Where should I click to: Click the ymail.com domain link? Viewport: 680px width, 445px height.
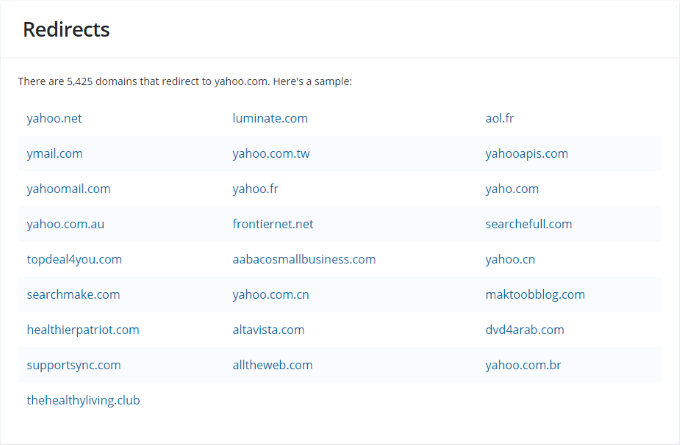click(x=54, y=153)
